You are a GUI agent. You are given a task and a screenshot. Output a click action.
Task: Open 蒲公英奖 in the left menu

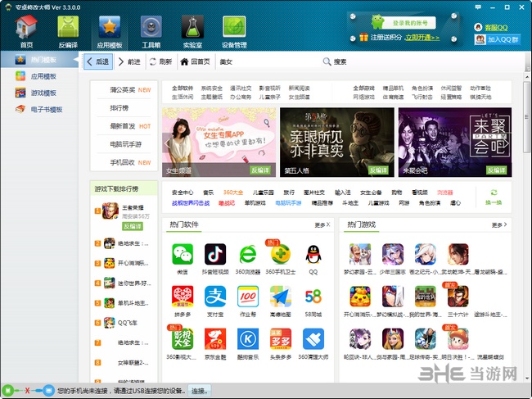[124, 89]
